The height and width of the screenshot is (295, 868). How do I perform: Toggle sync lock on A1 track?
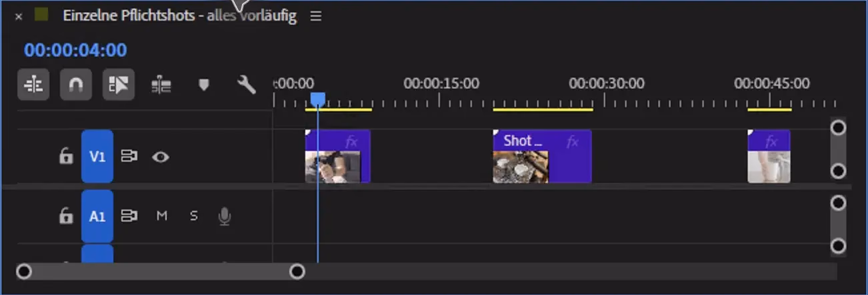129,216
